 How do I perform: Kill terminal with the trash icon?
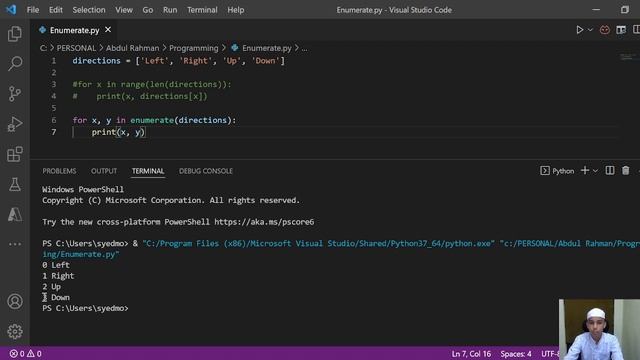626,171
